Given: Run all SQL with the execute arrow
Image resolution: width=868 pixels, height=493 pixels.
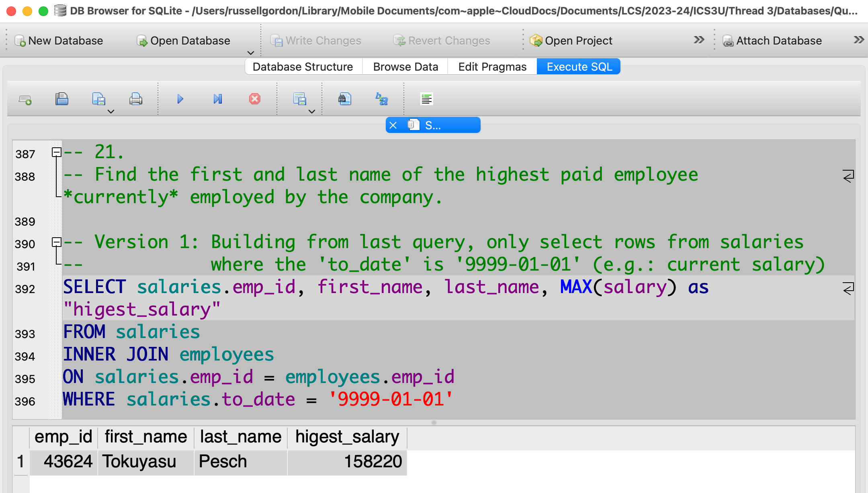Looking at the screenshot, I should pyautogui.click(x=180, y=99).
